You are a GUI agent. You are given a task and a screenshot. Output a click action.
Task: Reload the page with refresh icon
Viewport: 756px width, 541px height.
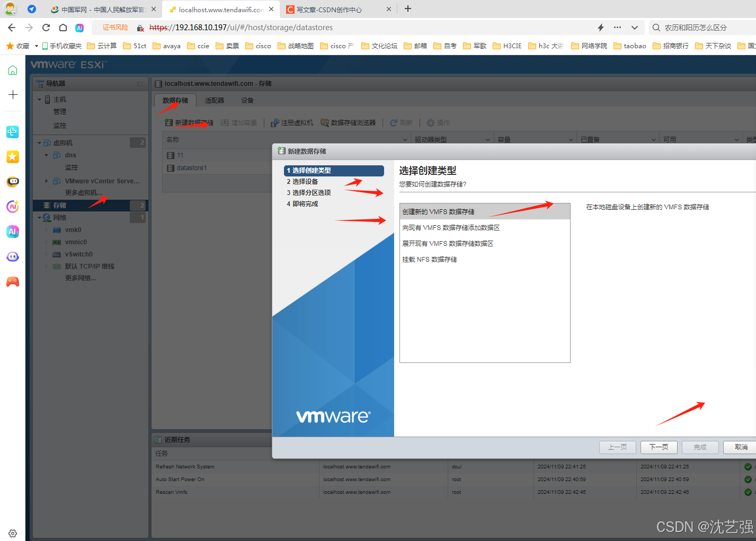(46, 28)
